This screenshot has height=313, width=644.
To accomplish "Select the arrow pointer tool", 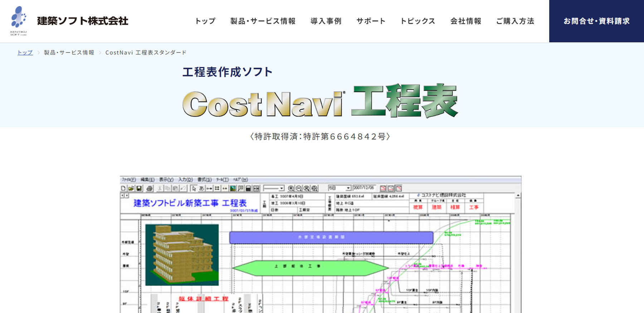I will coord(194,188).
